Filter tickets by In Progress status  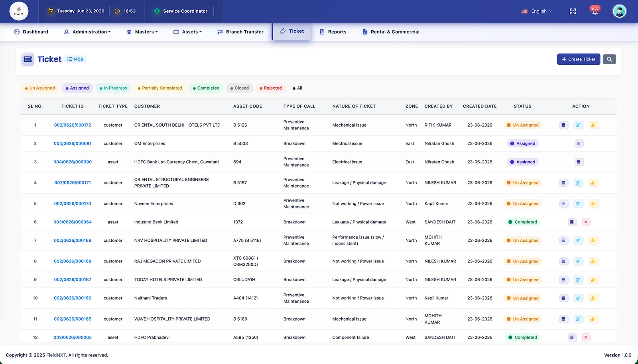(x=113, y=88)
